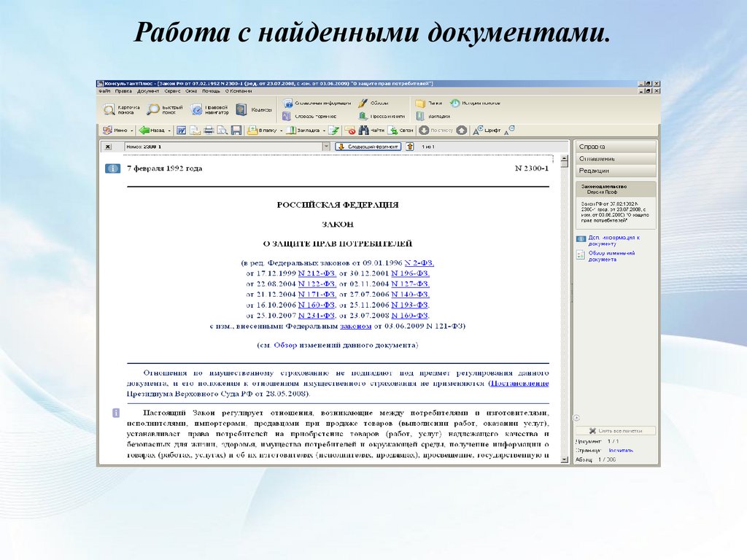Open the Обзоры reviews section
This screenshot has height=560, width=747.
pyautogui.click(x=373, y=103)
